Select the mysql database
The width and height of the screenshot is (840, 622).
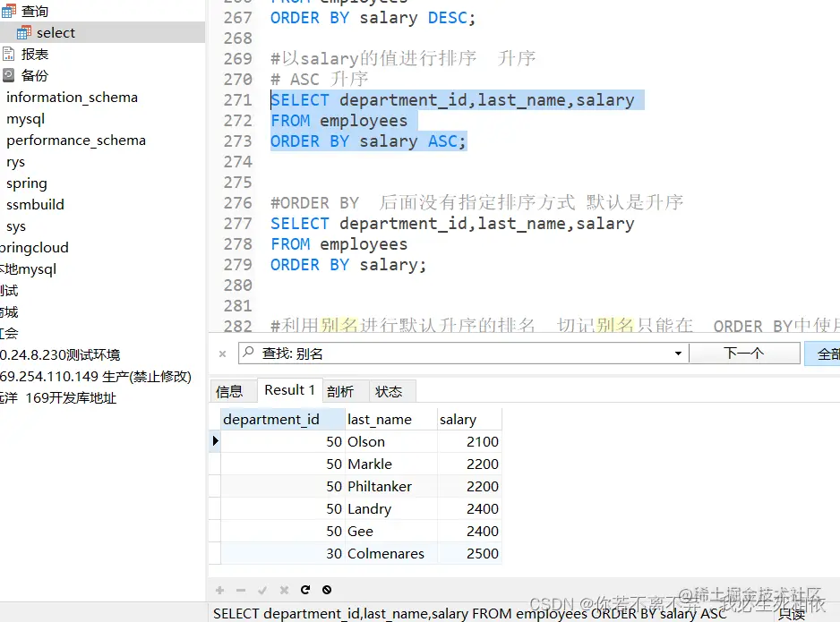25,119
